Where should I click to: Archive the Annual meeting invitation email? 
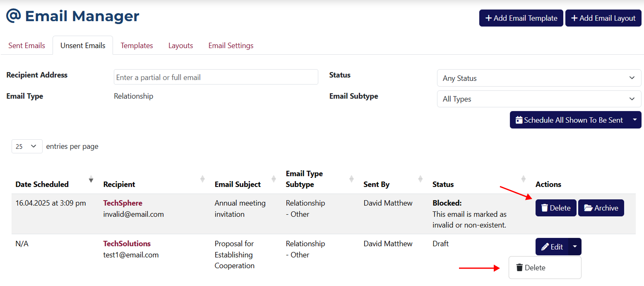pyautogui.click(x=601, y=208)
